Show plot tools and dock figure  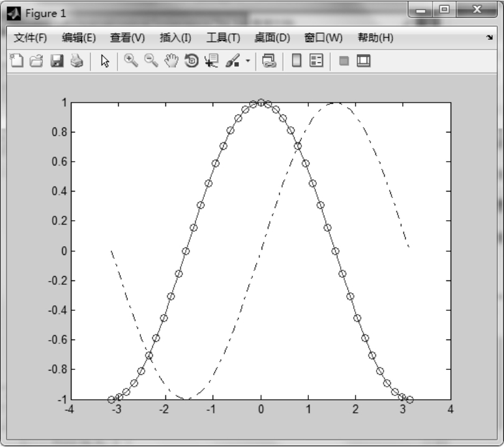[x=364, y=60]
